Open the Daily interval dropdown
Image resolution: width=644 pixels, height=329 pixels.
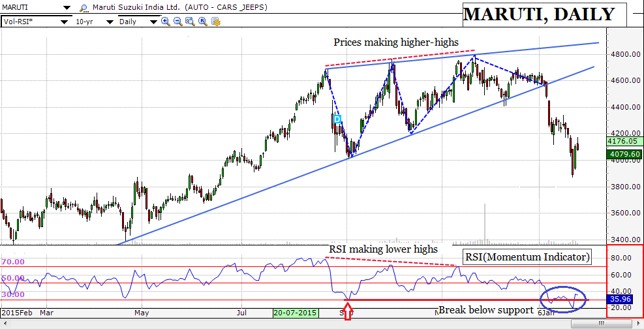pyautogui.click(x=153, y=22)
